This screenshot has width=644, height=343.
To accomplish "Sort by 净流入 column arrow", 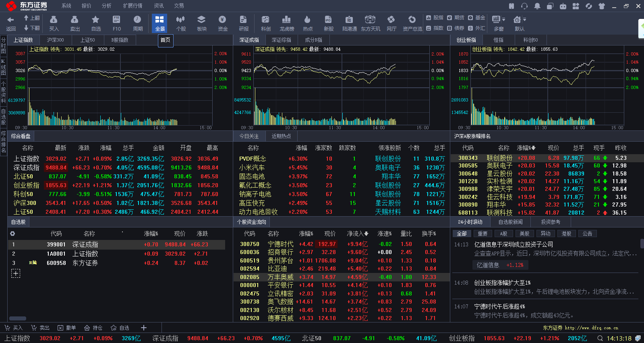I will [366, 233].
